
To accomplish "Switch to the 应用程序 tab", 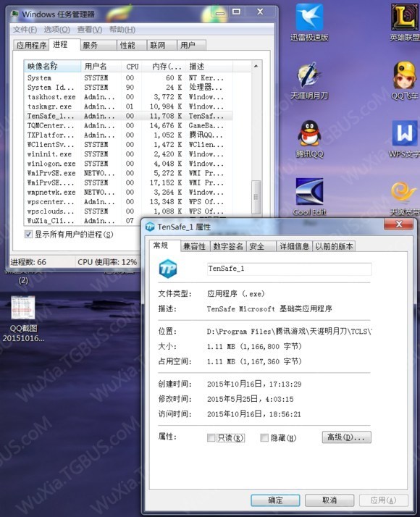I will (31, 45).
